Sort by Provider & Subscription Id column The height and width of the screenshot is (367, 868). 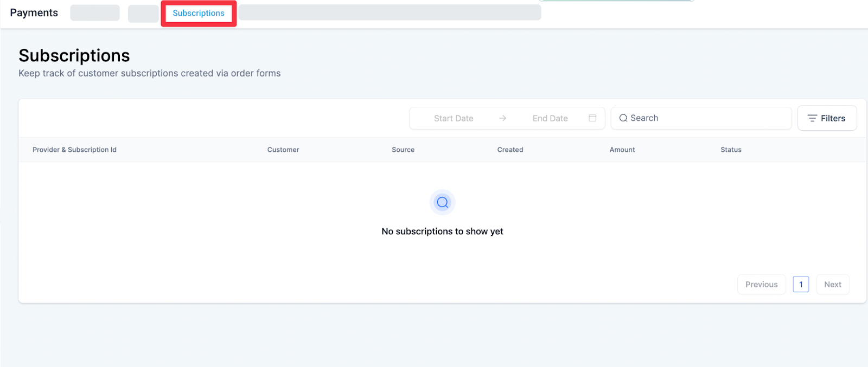tap(74, 150)
